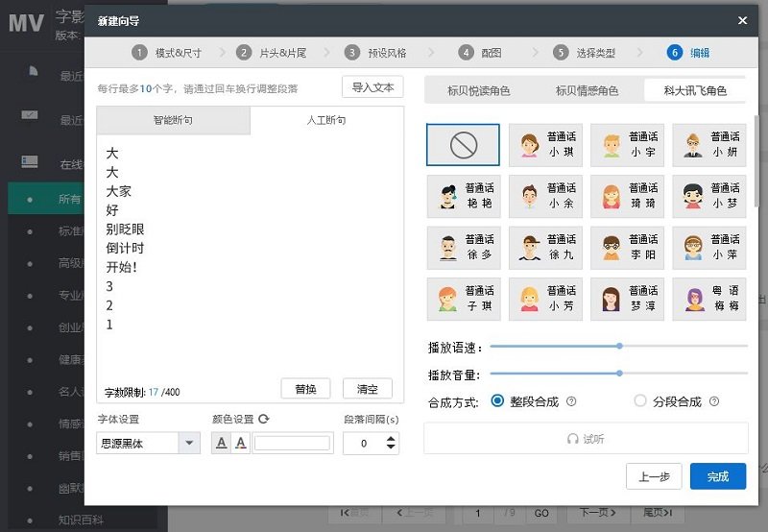
Task: Open the 标贝悦读角色 tab
Action: pos(478,90)
